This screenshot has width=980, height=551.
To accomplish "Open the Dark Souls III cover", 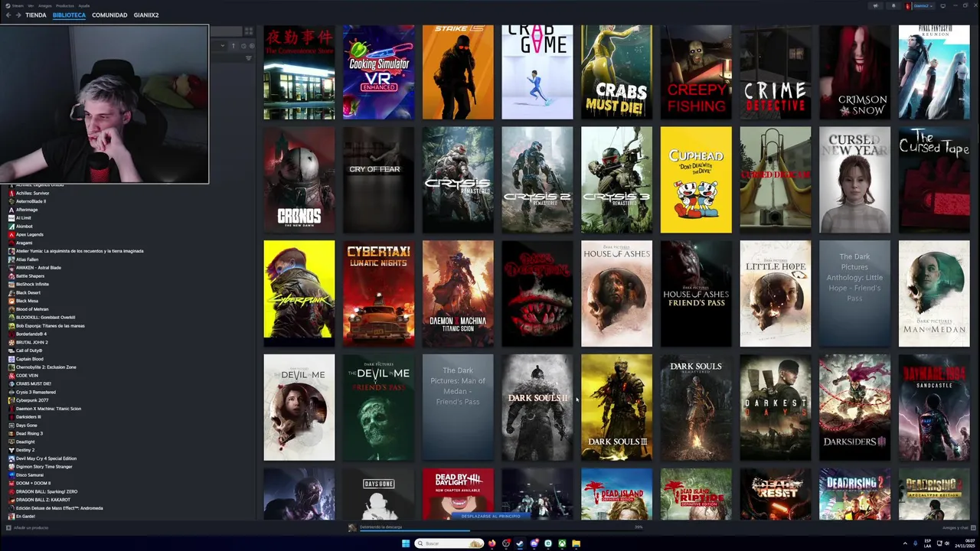I will 616,407.
